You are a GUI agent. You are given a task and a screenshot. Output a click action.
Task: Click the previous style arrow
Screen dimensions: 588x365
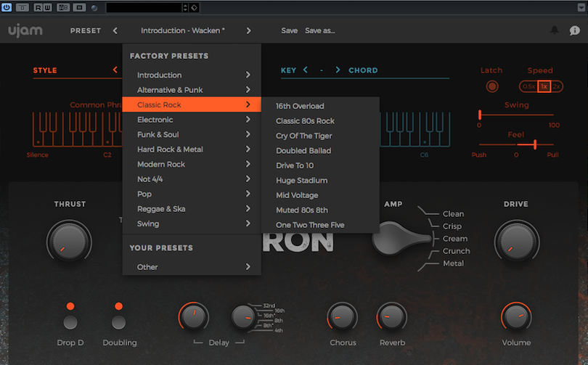coord(115,70)
